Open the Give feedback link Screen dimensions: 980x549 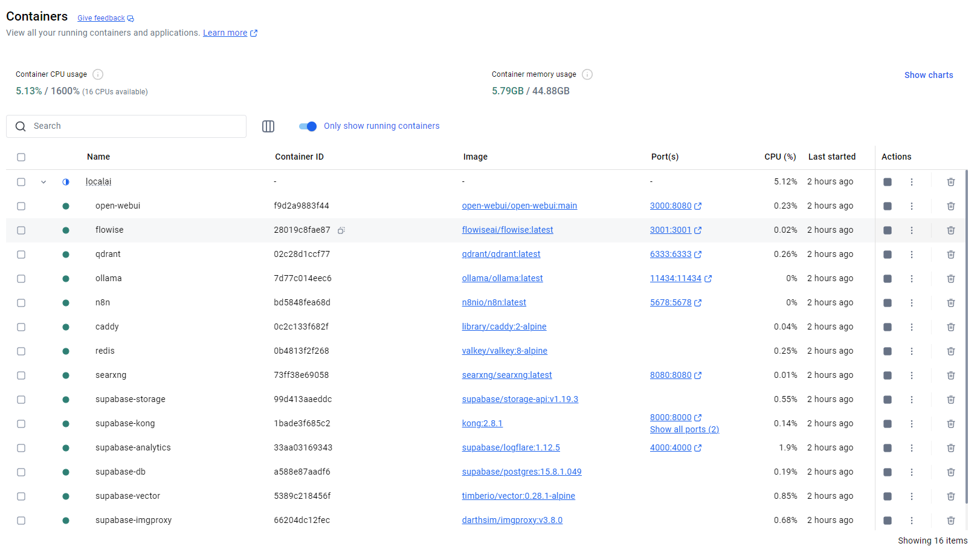pos(106,18)
